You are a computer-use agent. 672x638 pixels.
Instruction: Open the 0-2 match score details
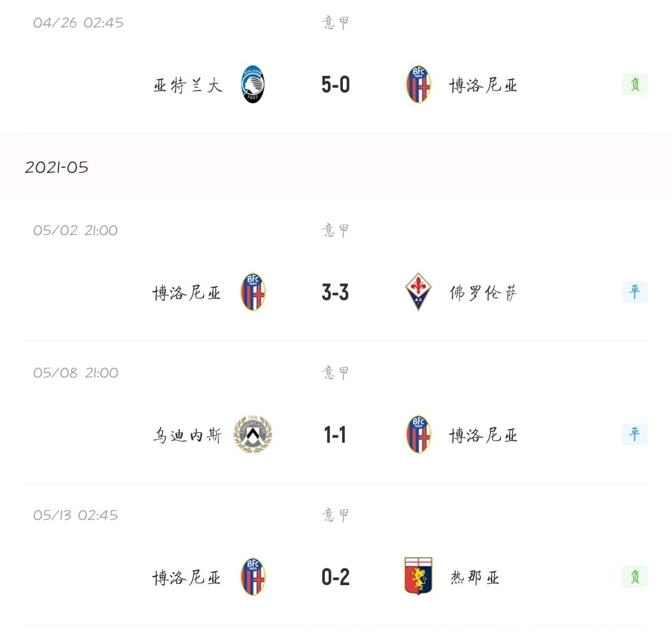point(335,577)
